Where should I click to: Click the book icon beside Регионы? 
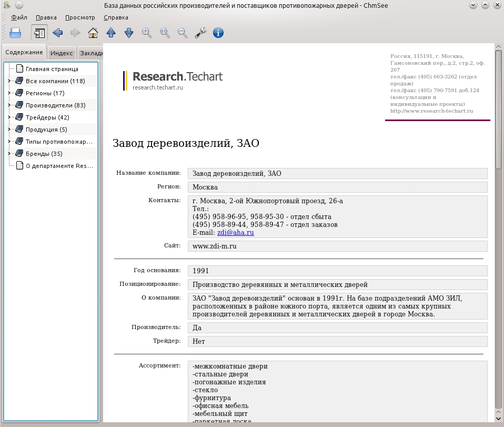19,93
